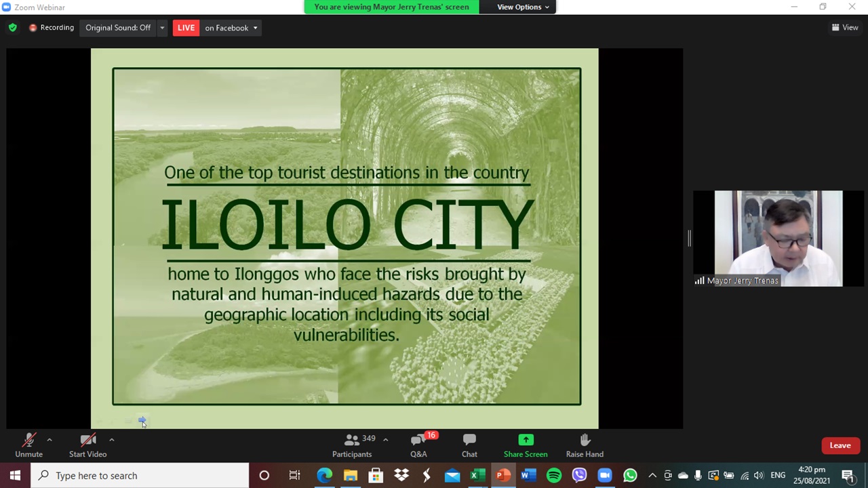Unmute the microphone

point(28,445)
